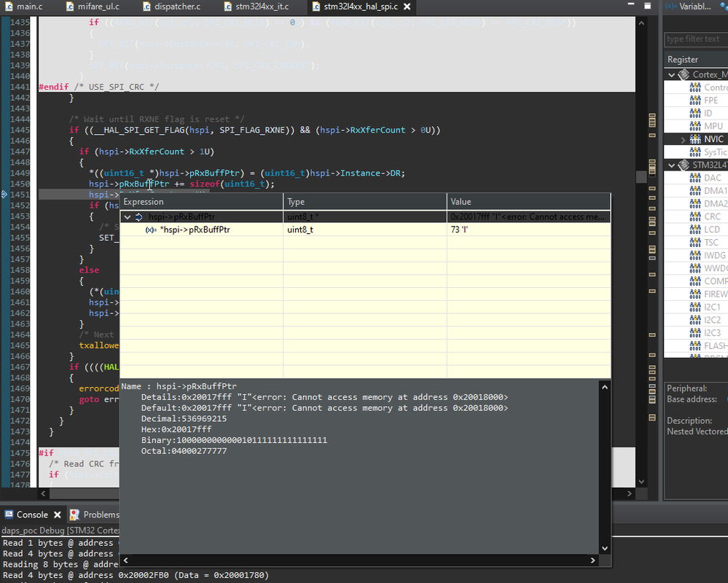
Task: Click line number 1445 in gutter
Action: pos(20,130)
